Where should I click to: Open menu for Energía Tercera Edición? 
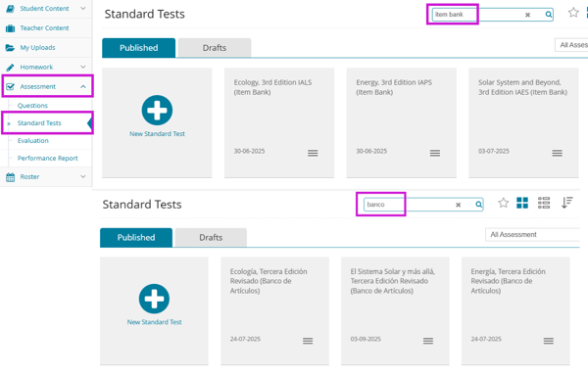(x=549, y=341)
